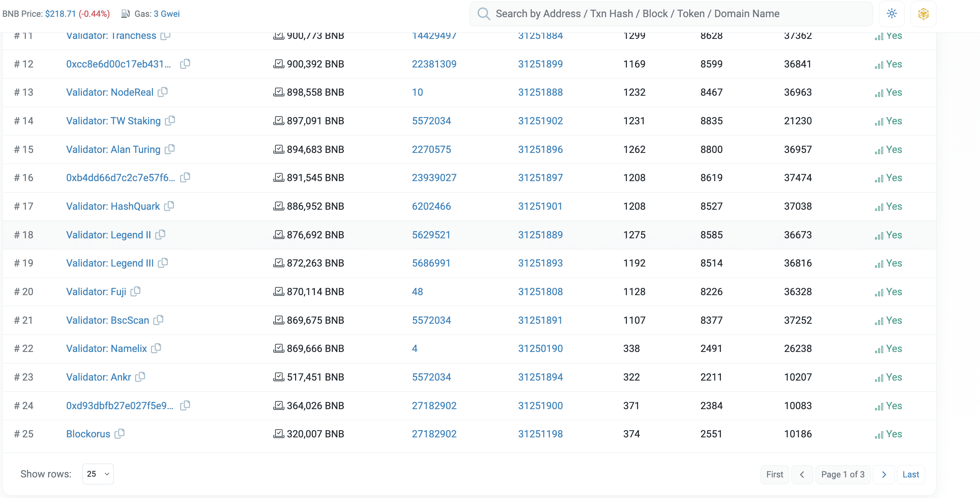Open first block 23939027 link
This screenshot has width=980, height=498.
(x=434, y=178)
